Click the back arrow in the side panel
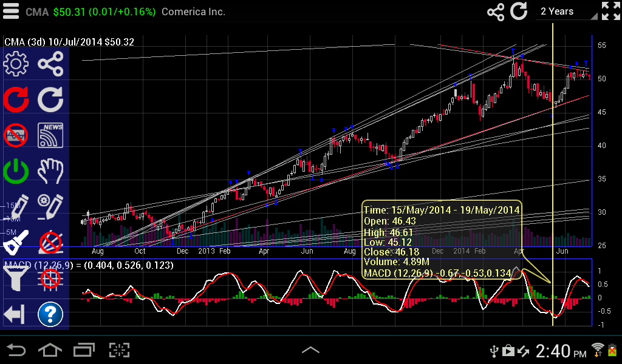Viewport: 622px width, 364px height. coord(15,314)
